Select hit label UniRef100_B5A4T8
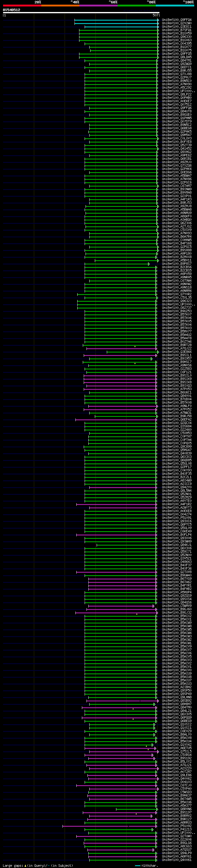Image resolution: width=197 pixels, height=868 pixels. pyautogui.click(x=177, y=338)
